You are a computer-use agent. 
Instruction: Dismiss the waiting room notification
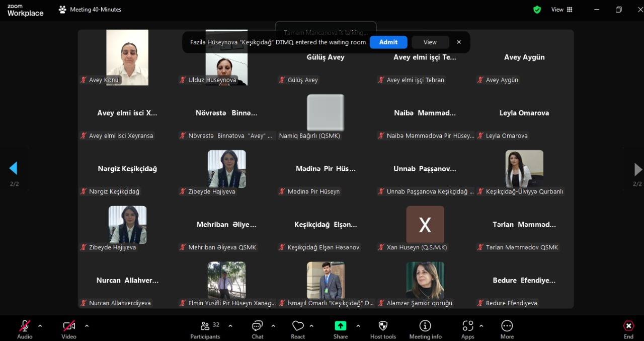pyautogui.click(x=459, y=42)
